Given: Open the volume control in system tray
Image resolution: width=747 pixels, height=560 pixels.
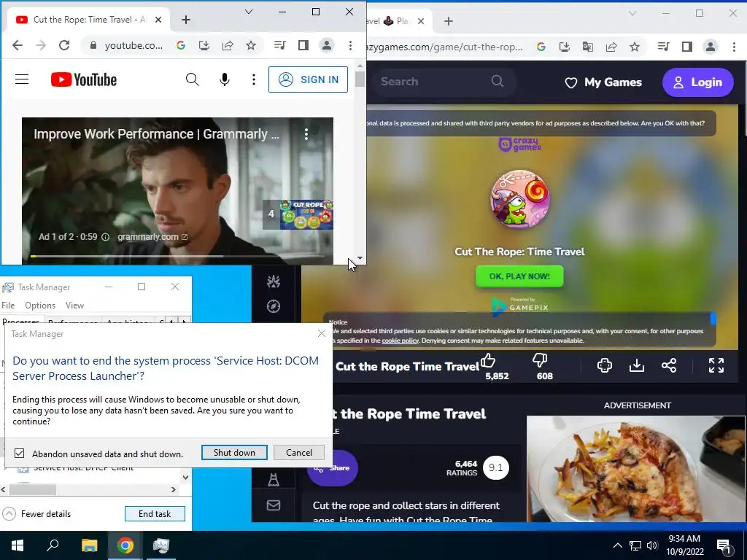Looking at the screenshot, I should [x=652, y=545].
